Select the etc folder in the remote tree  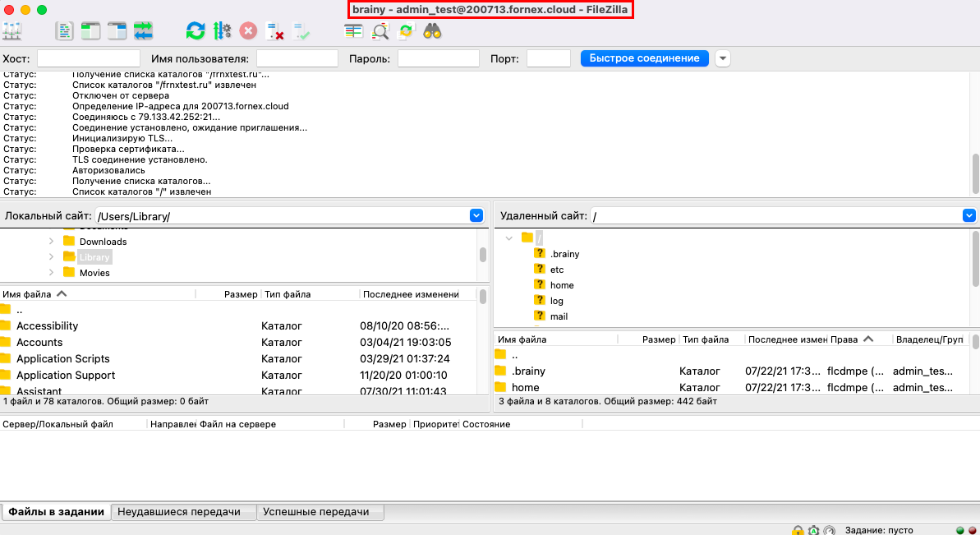click(556, 270)
